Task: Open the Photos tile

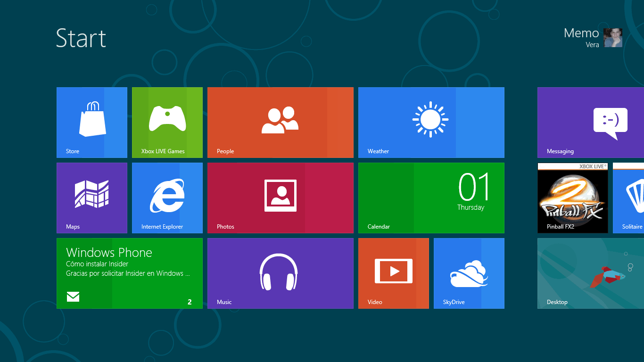Action: [x=280, y=197]
